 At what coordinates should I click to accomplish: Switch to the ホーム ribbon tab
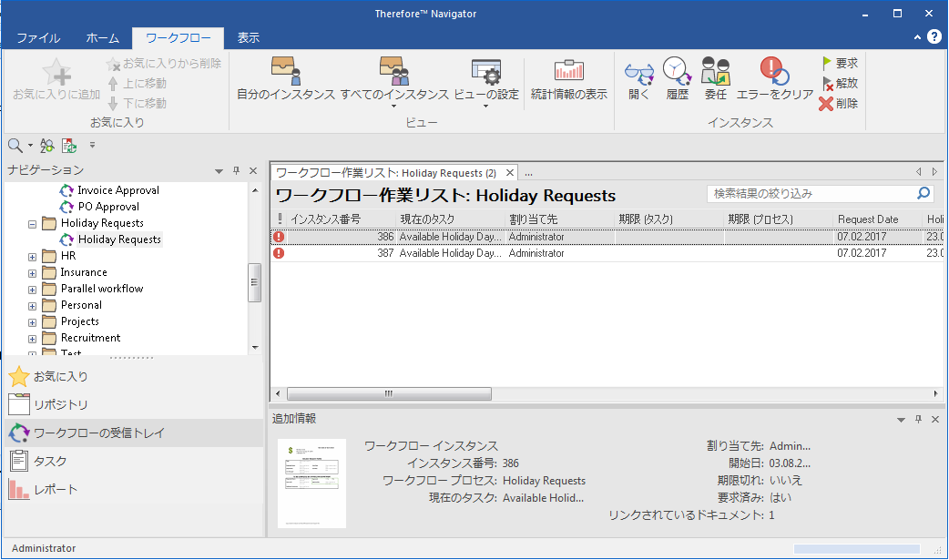(102, 37)
